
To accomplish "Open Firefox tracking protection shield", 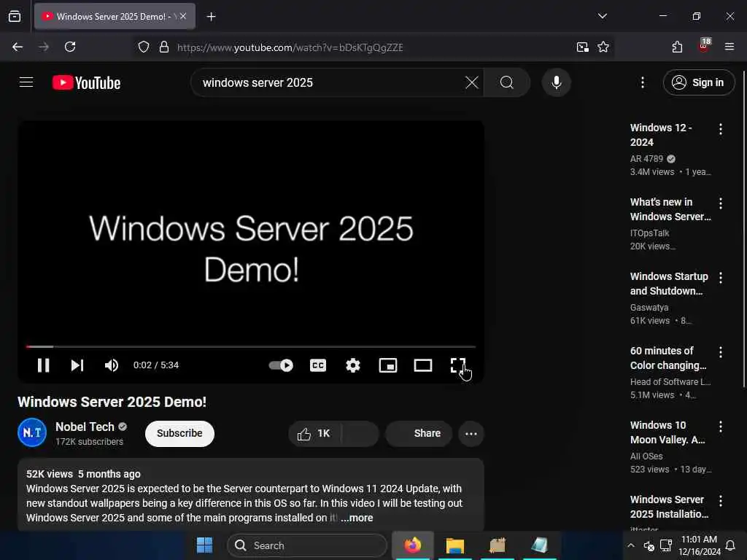I will tap(144, 47).
